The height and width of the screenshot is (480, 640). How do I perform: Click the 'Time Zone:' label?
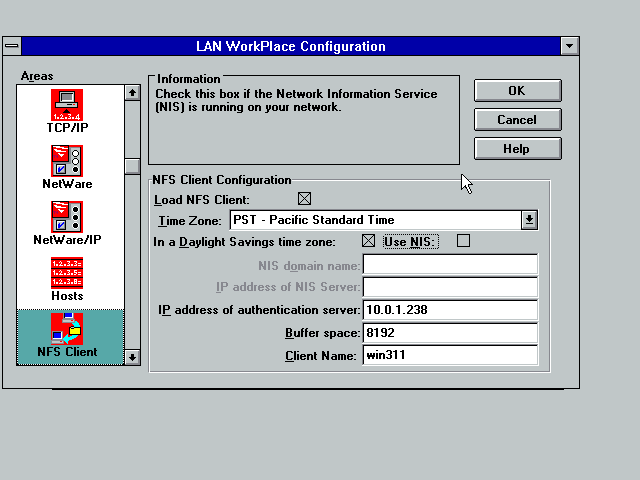pyautogui.click(x=190, y=221)
